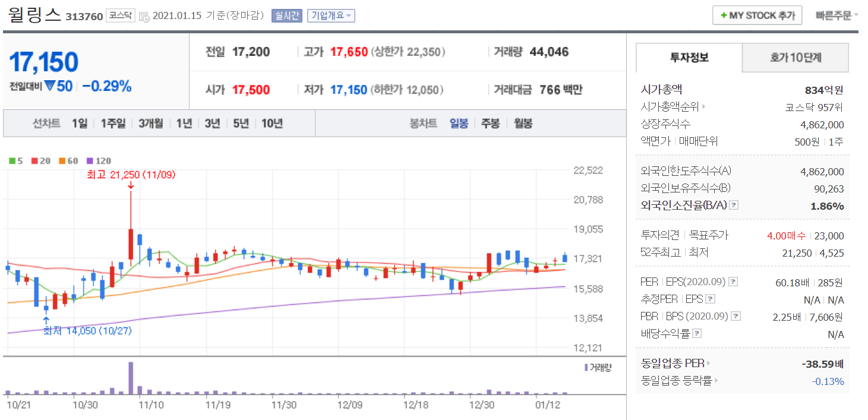Expand the 빠른주문 dropdown menu
Image resolution: width=868 pixels, height=420 pixels.
[837, 15]
